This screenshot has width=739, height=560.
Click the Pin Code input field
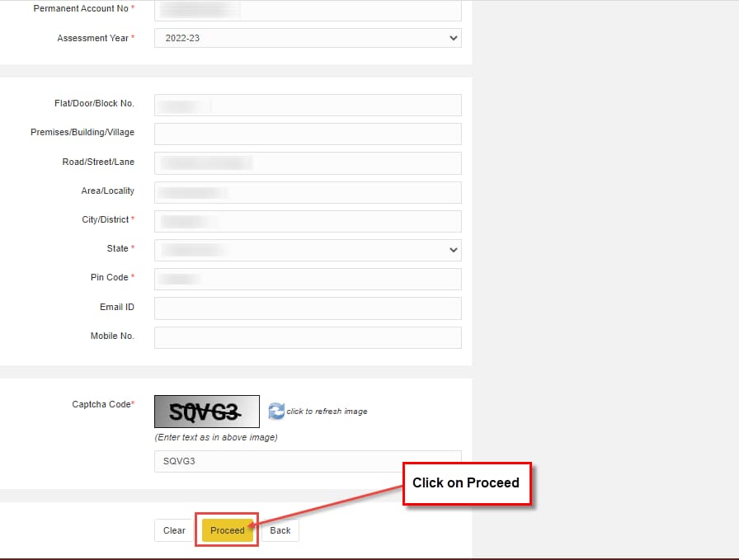[308, 279]
